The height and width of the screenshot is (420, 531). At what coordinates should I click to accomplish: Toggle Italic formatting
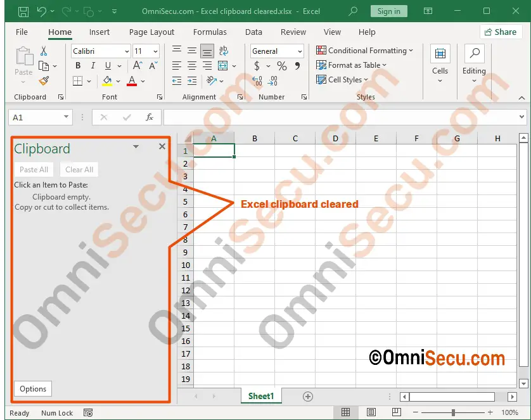[x=93, y=66]
